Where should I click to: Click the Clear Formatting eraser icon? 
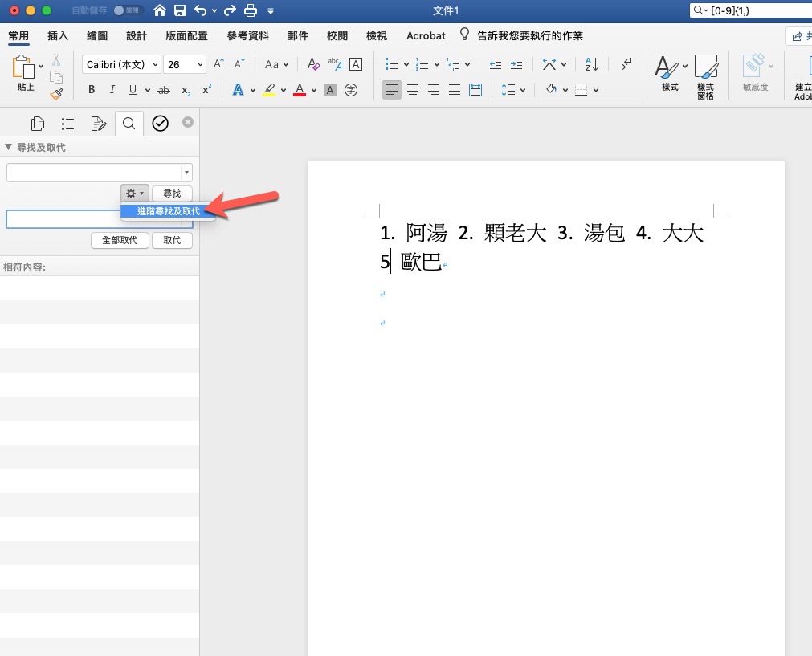pyautogui.click(x=313, y=64)
